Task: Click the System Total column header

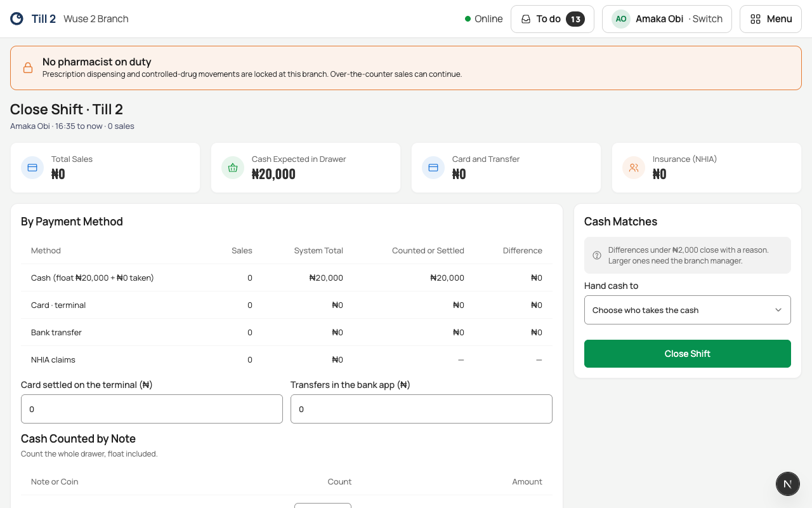Action: [x=318, y=250]
